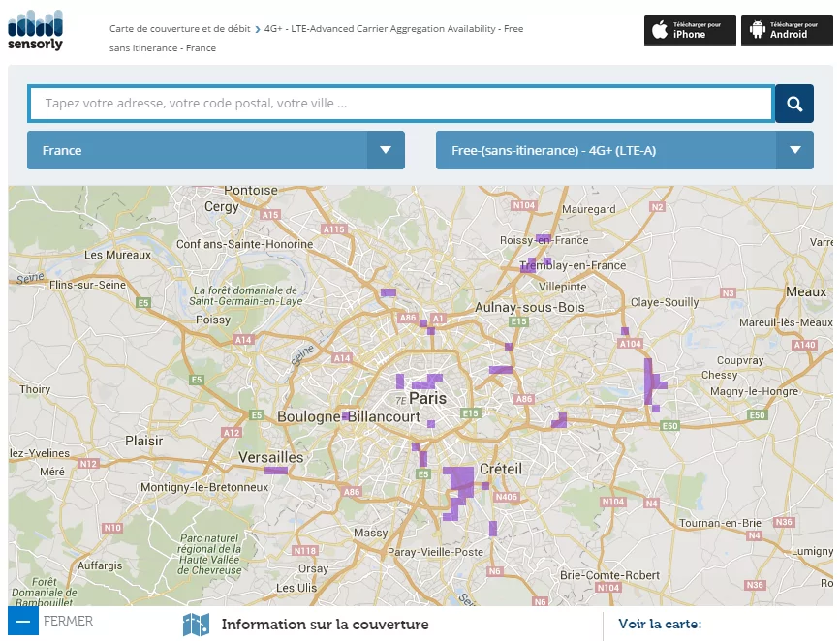The height and width of the screenshot is (641, 840).
Task: Open the Free 4G+ (LTE-A) dropdown arrow
Action: [794, 150]
